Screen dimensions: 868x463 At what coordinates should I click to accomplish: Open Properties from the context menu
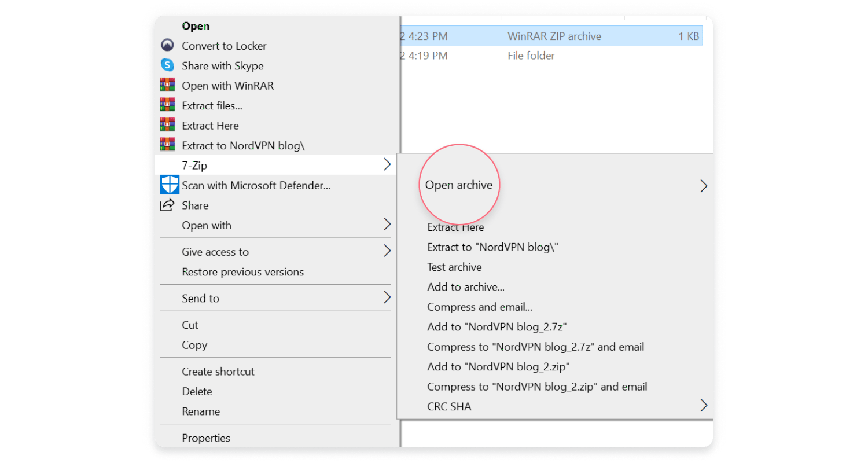pos(206,438)
